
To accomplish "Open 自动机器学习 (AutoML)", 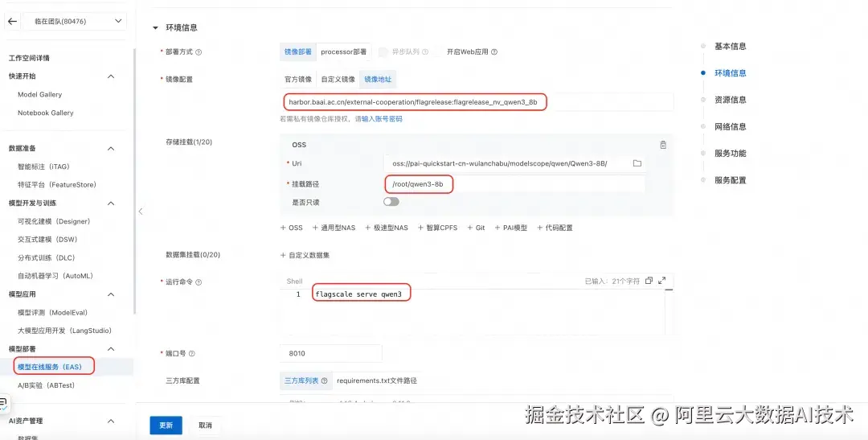I will pos(55,276).
